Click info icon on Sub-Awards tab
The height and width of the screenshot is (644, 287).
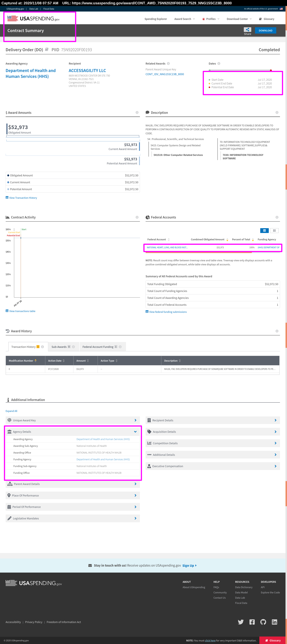[73, 347]
